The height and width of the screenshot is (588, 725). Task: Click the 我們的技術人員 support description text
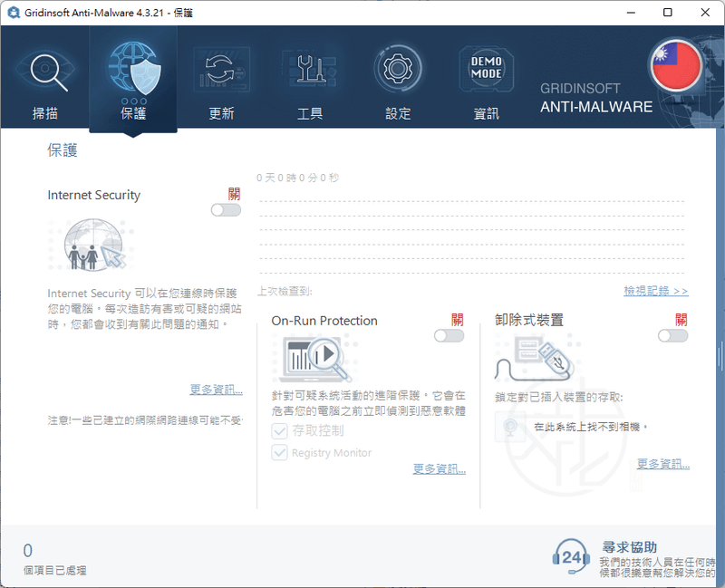657,567
